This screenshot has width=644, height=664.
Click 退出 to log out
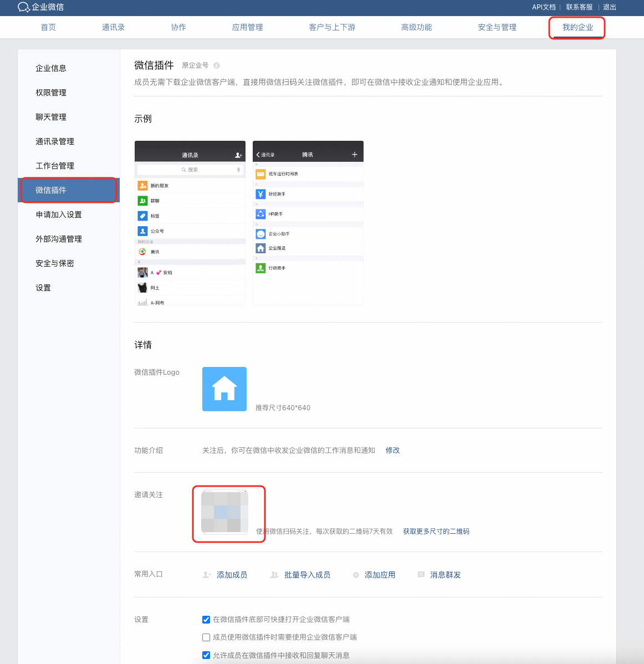tap(609, 7)
